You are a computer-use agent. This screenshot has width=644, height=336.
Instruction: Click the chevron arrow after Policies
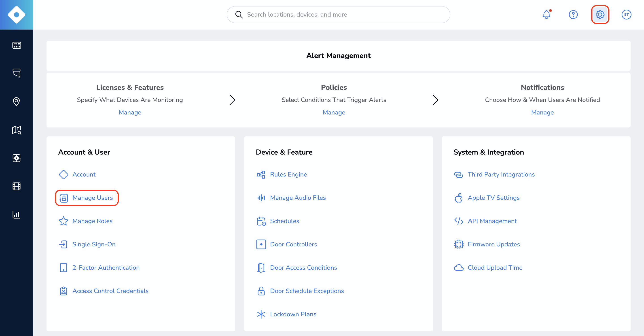(x=435, y=100)
